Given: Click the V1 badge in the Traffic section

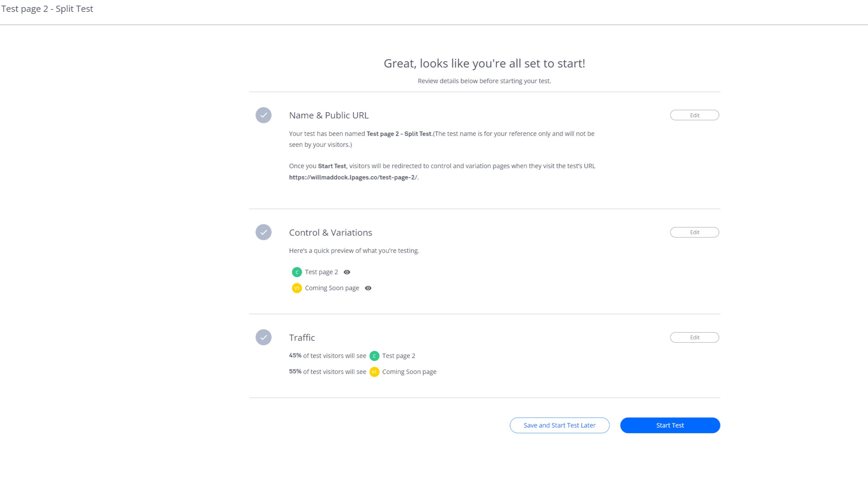Looking at the screenshot, I should [374, 372].
